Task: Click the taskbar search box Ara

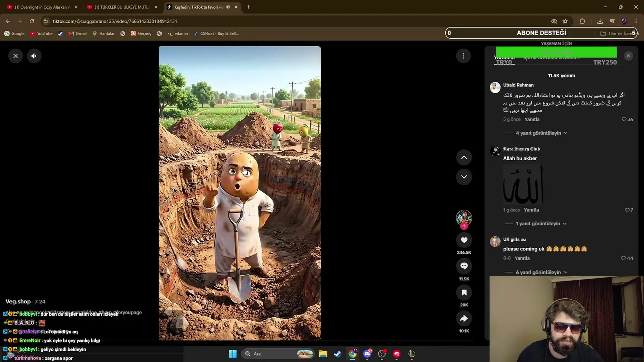Action: click(278, 354)
